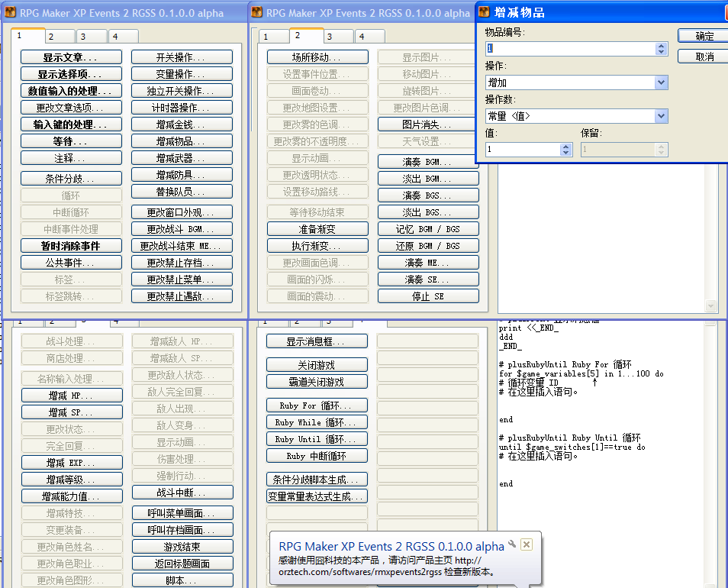The height and width of the screenshot is (588, 728).
Task: Open the 脚本... command
Action: coord(182,580)
